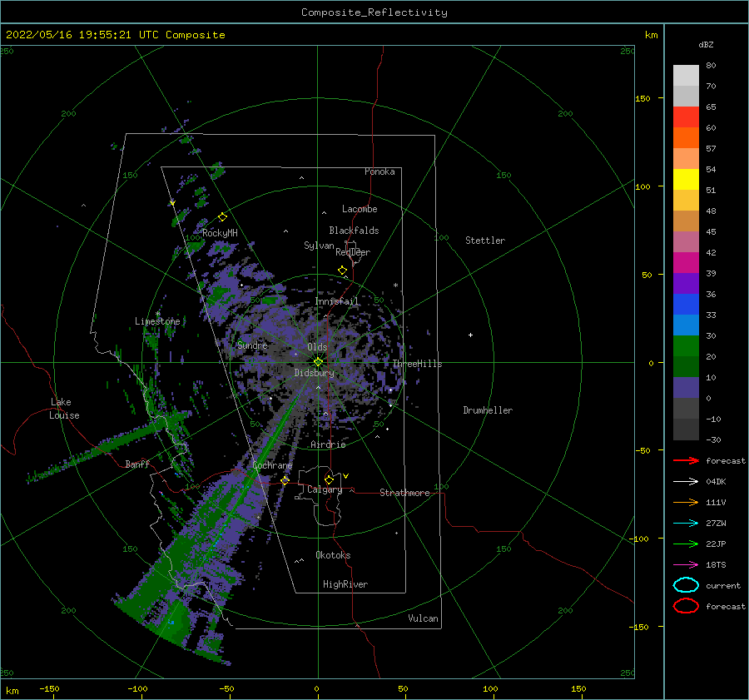Click the -30 value on the dBZ scale

[x=713, y=439]
